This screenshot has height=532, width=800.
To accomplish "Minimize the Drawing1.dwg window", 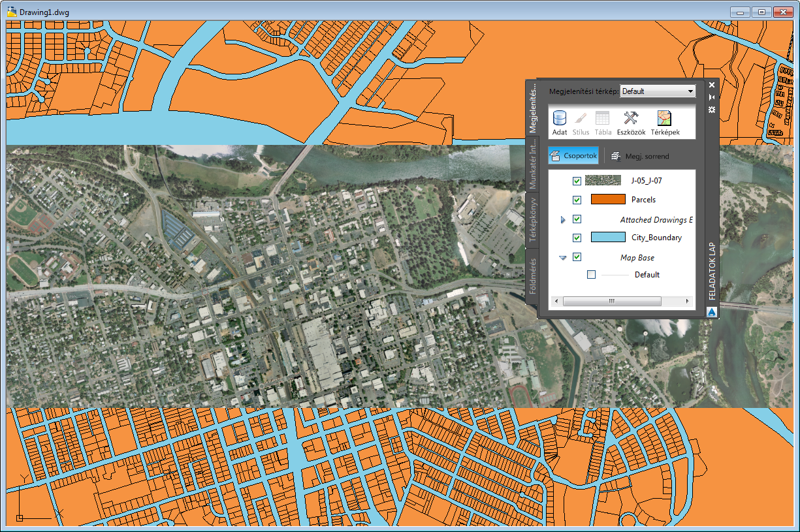I will coord(740,12).
